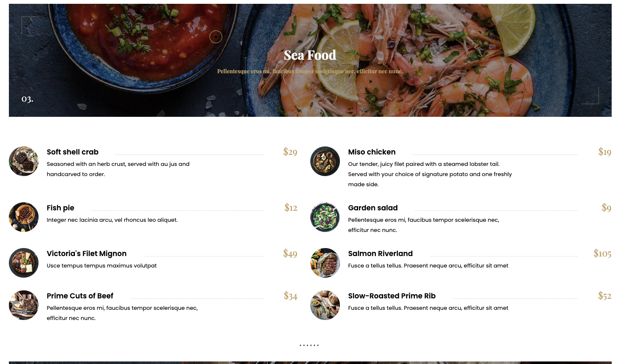Click the Fish pie round photo
This screenshot has height=364, width=621.
coord(24,217)
